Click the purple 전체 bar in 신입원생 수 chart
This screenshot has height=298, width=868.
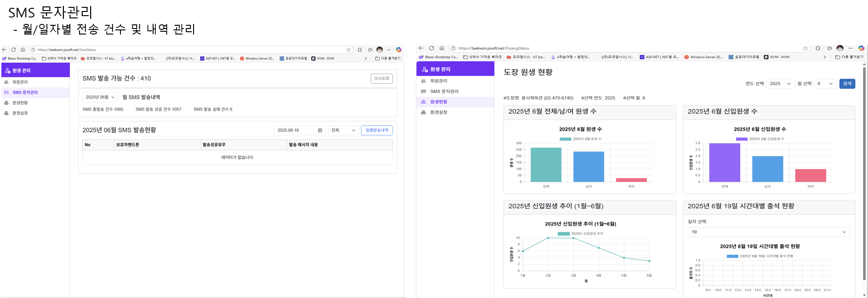(x=725, y=162)
